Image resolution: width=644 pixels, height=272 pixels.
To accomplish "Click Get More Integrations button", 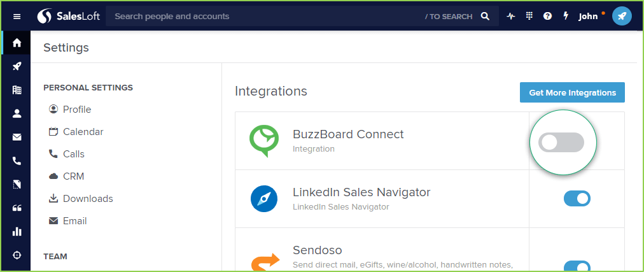I will (x=572, y=92).
